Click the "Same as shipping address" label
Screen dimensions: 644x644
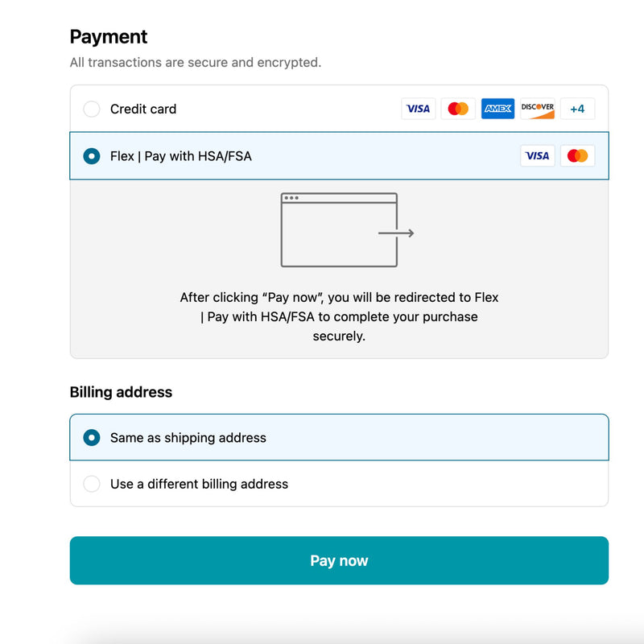click(188, 438)
